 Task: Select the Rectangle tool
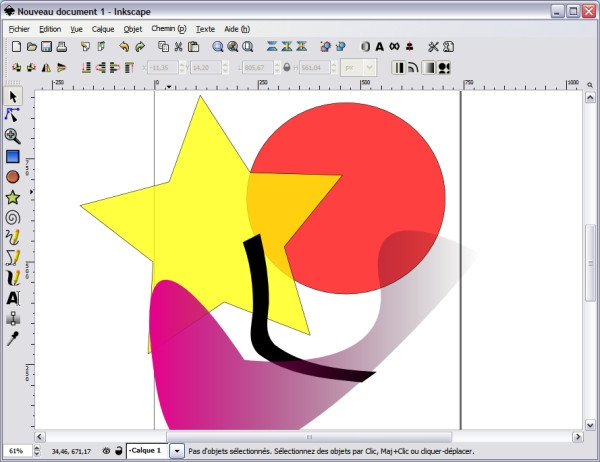click(x=13, y=156)
